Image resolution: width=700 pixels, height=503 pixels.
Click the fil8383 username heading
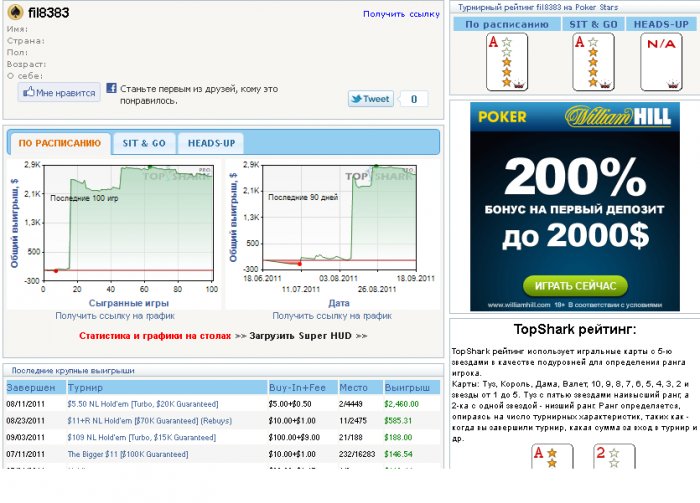[x=49, y=12]
